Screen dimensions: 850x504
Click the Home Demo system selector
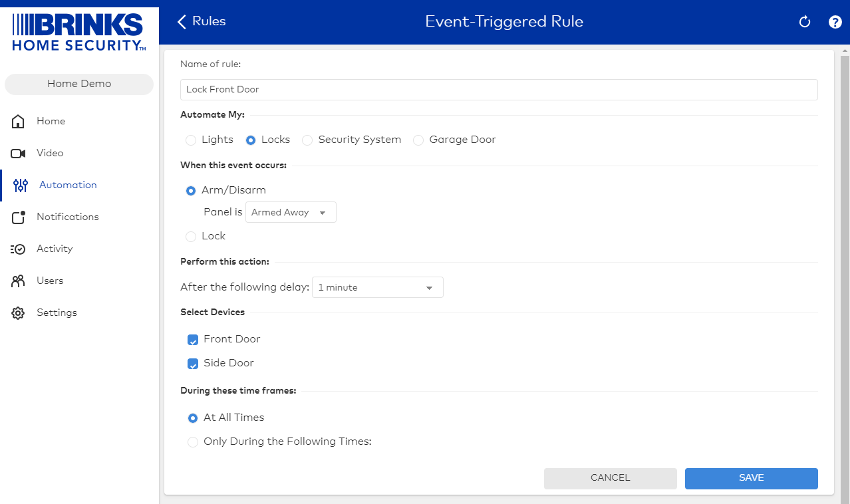[79, 84]
